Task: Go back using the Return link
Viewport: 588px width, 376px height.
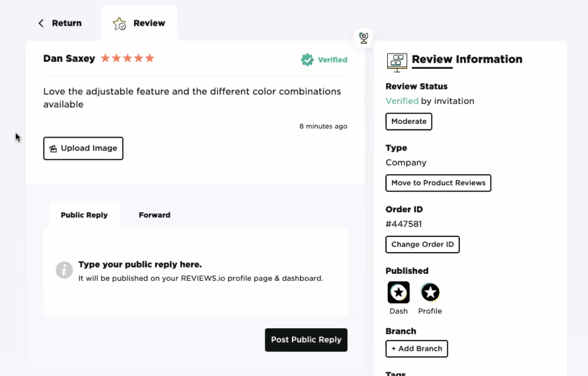Action: pos(60,23)
